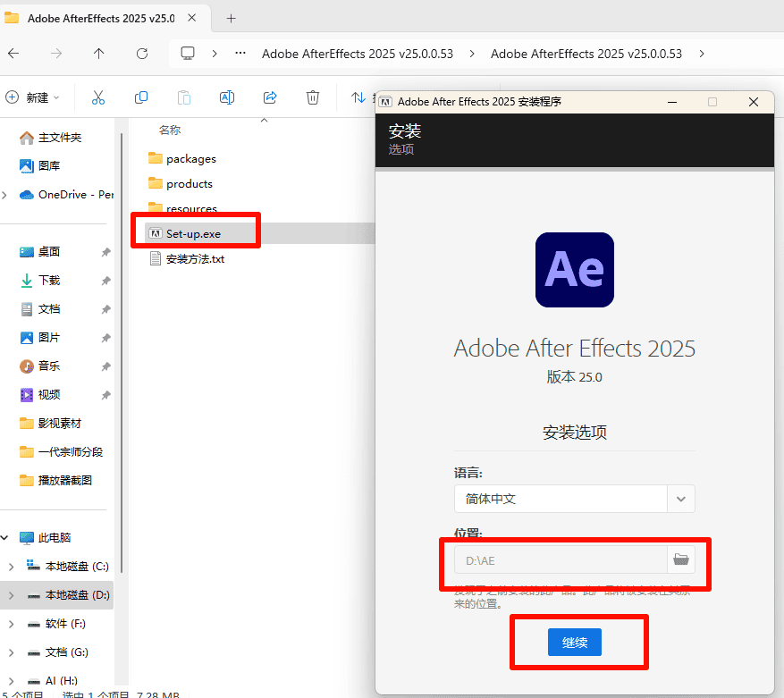Click the Delete trash icon

[x=313, y=97]
